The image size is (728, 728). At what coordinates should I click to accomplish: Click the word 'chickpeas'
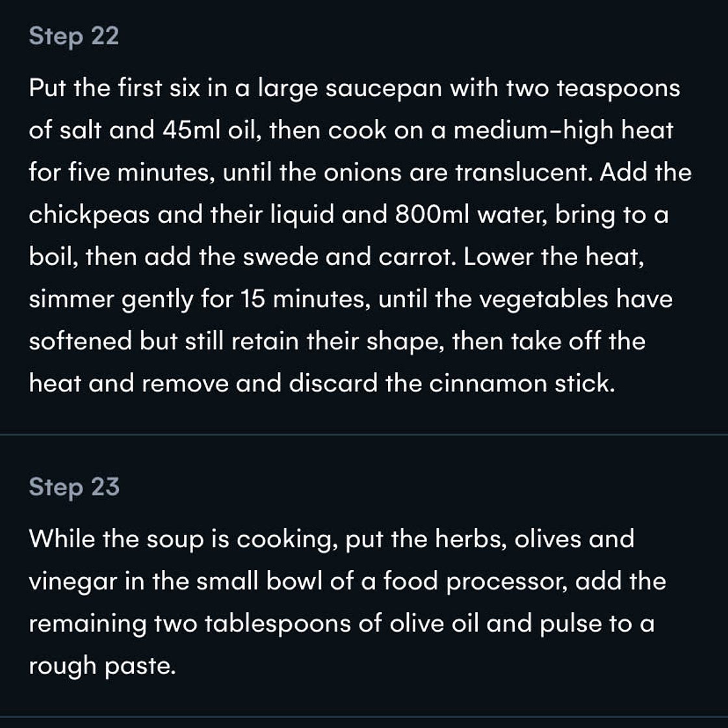89,215
